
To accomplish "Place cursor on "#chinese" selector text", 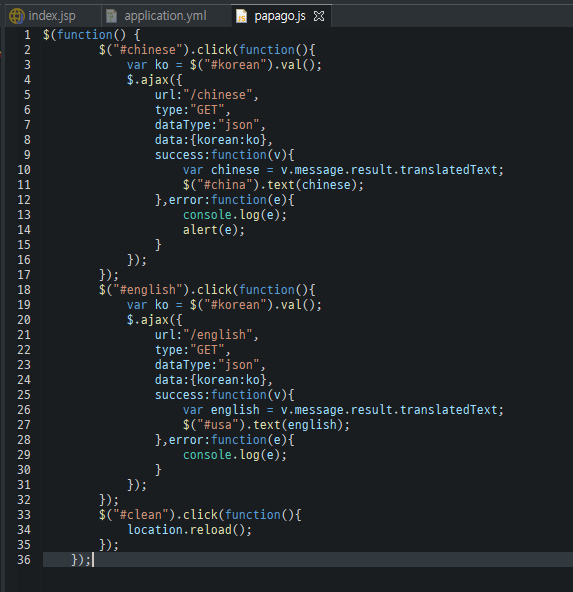I will pyautogui.click(x=148, y=50).
